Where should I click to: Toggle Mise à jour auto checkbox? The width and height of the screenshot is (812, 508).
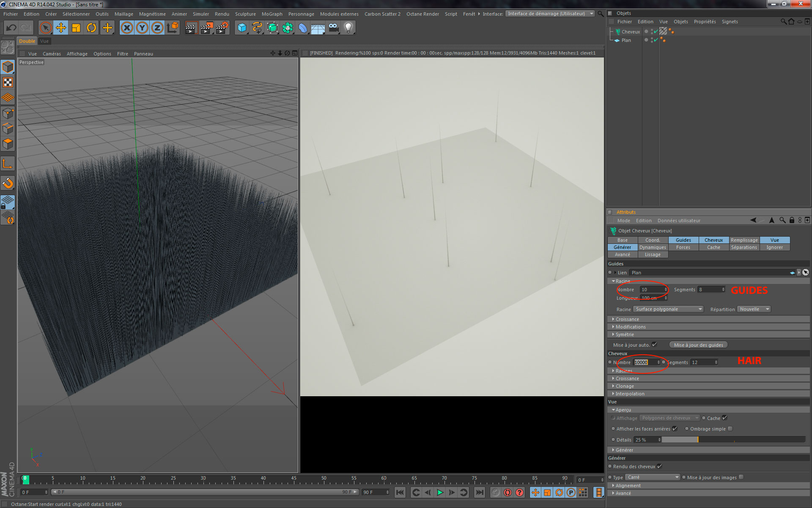(655, 345)
